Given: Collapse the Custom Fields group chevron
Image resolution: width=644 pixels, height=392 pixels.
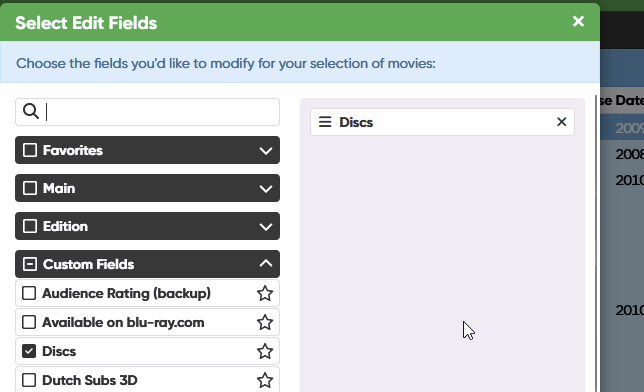Looking at the screenshot, I should click(266, 263).
